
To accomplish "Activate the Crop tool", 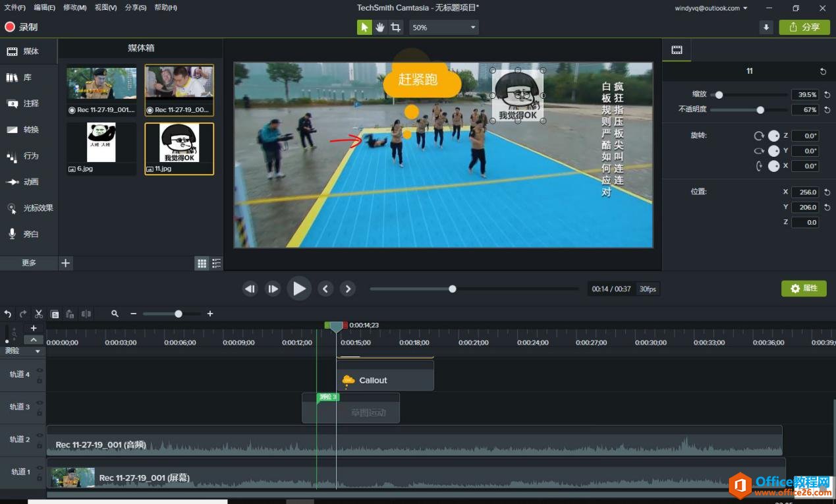I will 395,27.
